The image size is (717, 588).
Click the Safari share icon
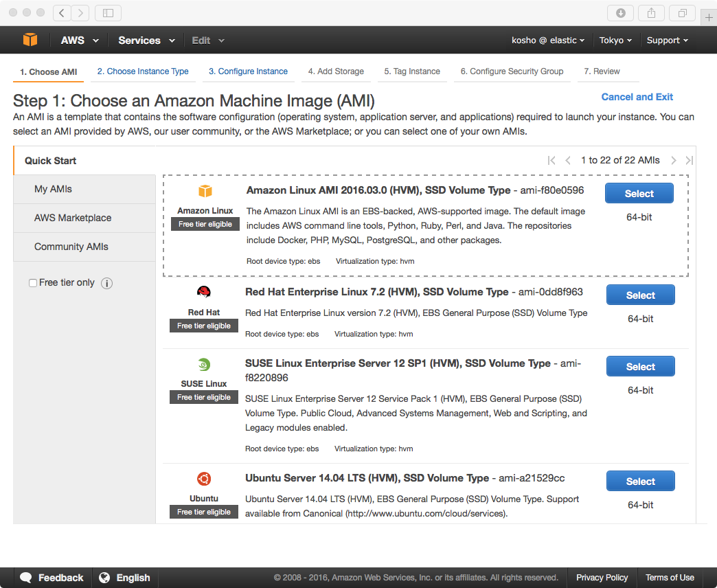(x=652, y=12)
